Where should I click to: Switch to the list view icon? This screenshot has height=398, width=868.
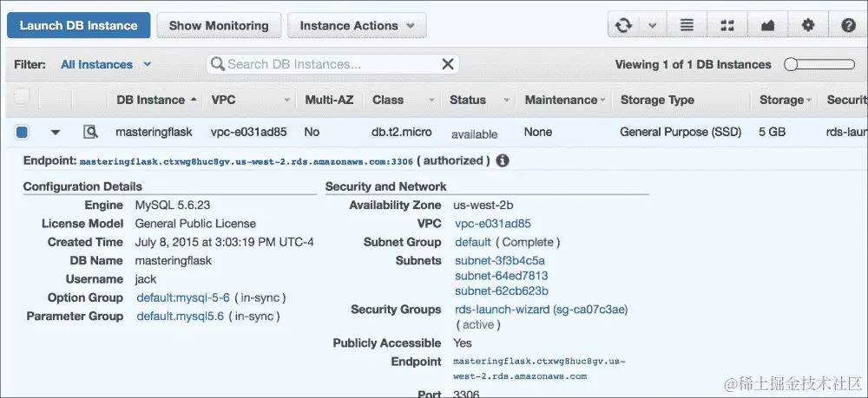point(687,26)
